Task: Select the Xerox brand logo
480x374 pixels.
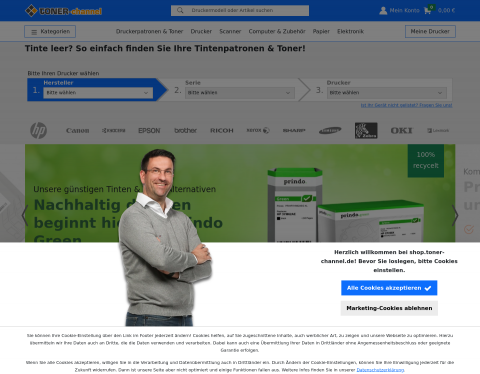Action: point(258,130)
